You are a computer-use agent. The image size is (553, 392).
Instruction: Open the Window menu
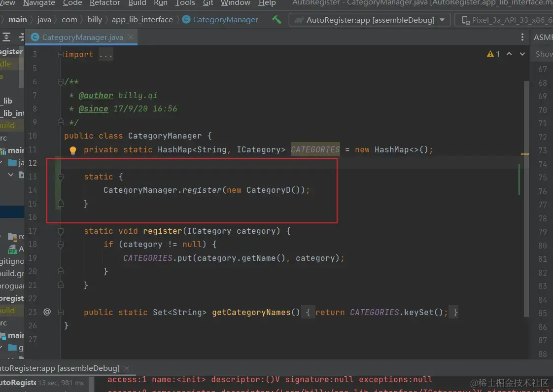coord(235,3)
